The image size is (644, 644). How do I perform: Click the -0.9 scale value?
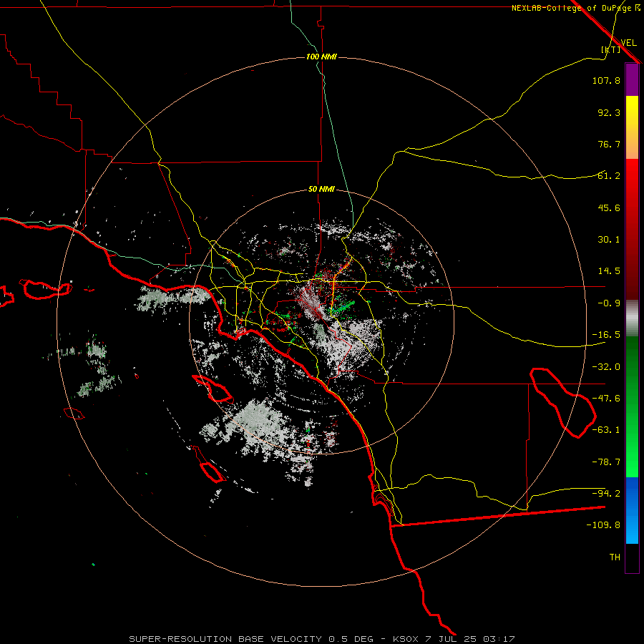click(609, 303)
